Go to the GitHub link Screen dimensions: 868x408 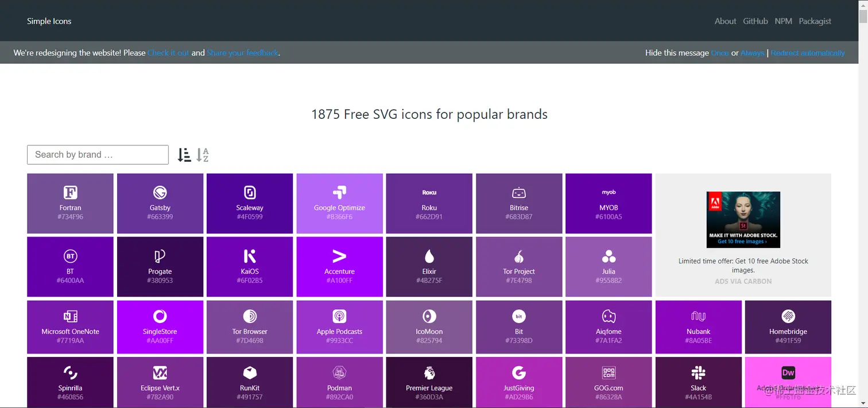tap(755, 21)
